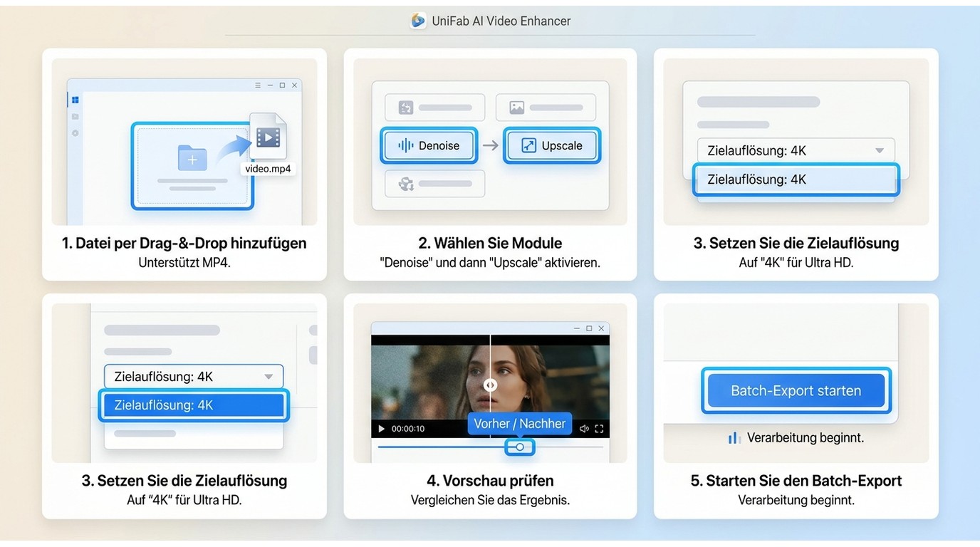Click the playback progress slider knob

520,447
